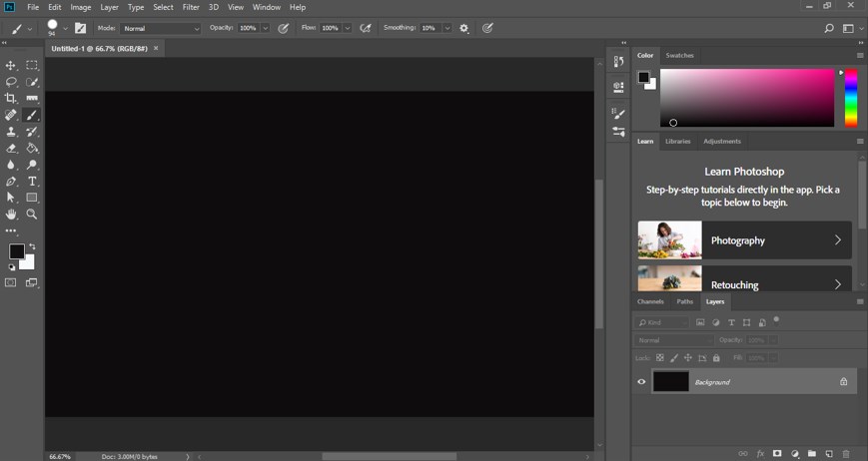Open the Image menu
This screenshot has height=461, width=868.
point(81,7)
